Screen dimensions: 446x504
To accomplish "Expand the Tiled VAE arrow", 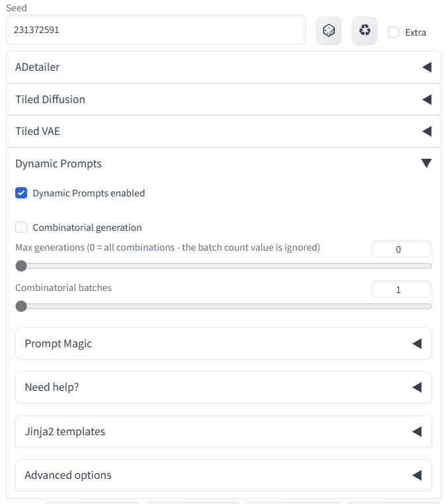I will click(426, 132).
